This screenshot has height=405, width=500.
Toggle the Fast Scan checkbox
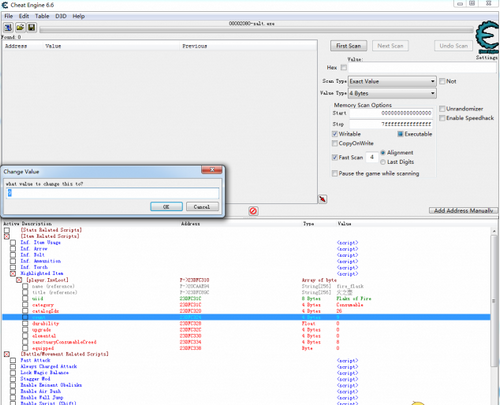point(335,157)
